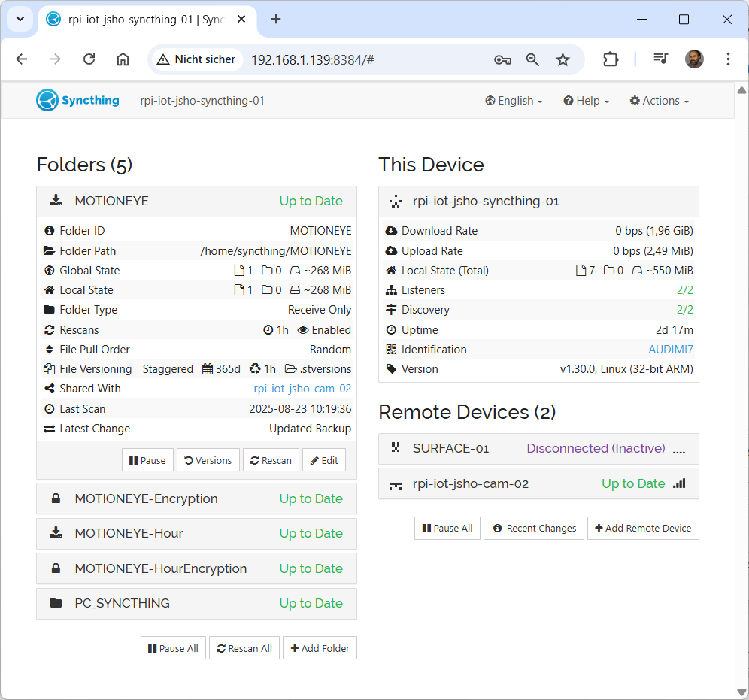This screenshot has height=700, width=749.
Task: Click the browser zoom magnifier icon
Action: point(532,59)
